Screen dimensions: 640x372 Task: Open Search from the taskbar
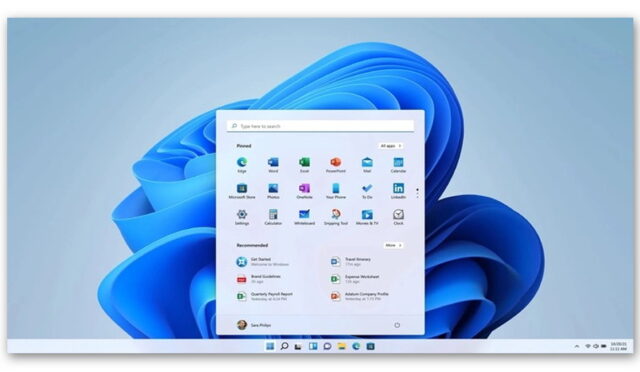click(284, 346)
